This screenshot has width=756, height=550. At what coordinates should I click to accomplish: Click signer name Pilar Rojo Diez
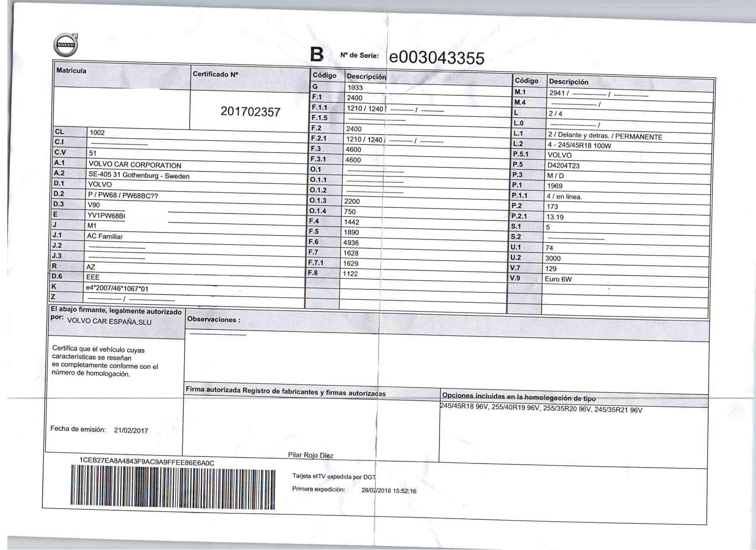(311, 456)
